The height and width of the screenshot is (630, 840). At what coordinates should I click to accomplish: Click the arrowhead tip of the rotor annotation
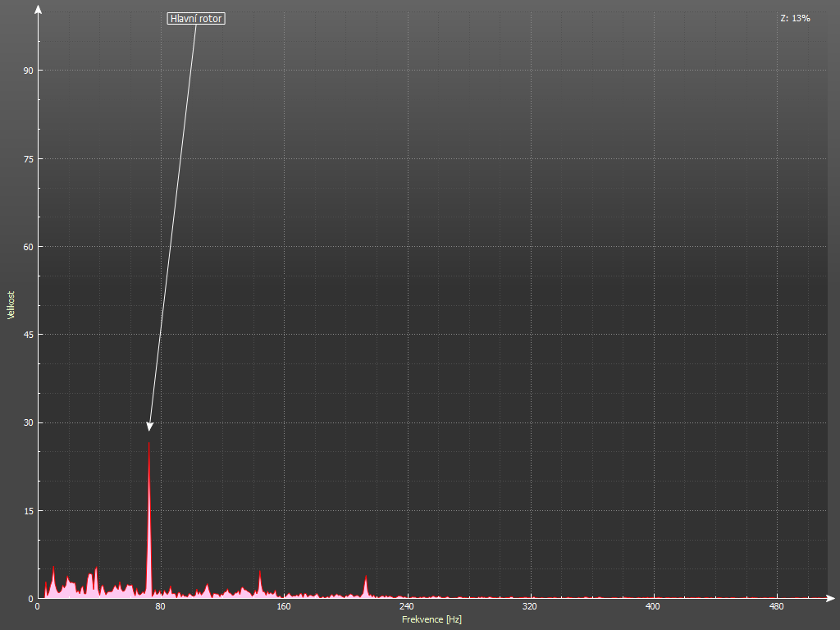(149, 428)
